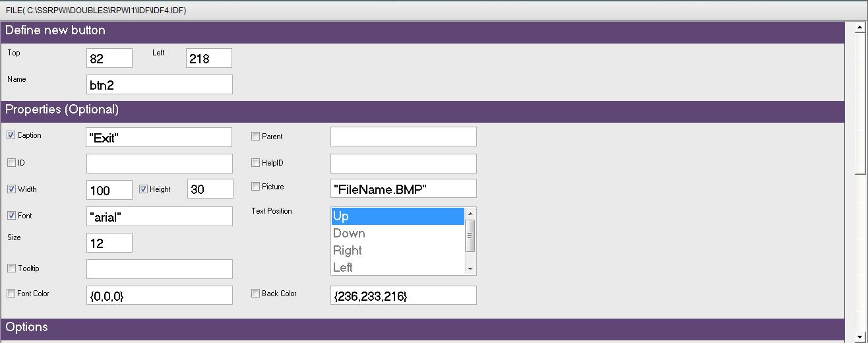Click the Text Position list down arrow
Viewport: 868px width, 343px height.
point(470,269)
